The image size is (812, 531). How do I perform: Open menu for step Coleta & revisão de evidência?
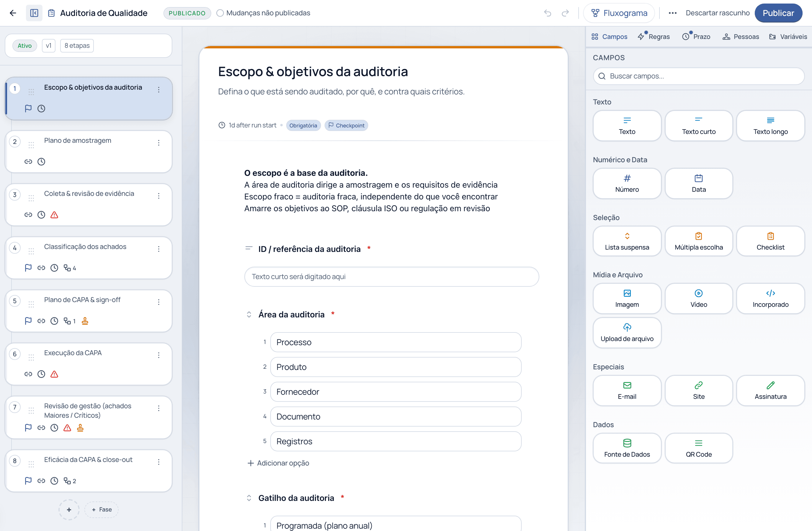coord(159,196)
